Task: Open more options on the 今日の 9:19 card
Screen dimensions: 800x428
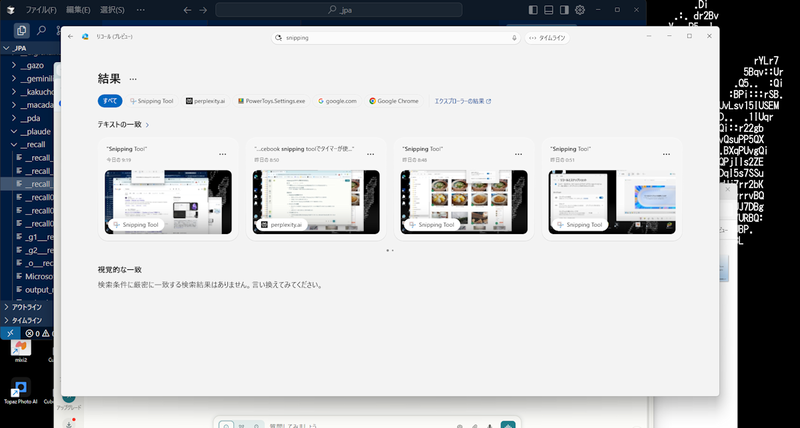Action: click(x=223, y=154)
